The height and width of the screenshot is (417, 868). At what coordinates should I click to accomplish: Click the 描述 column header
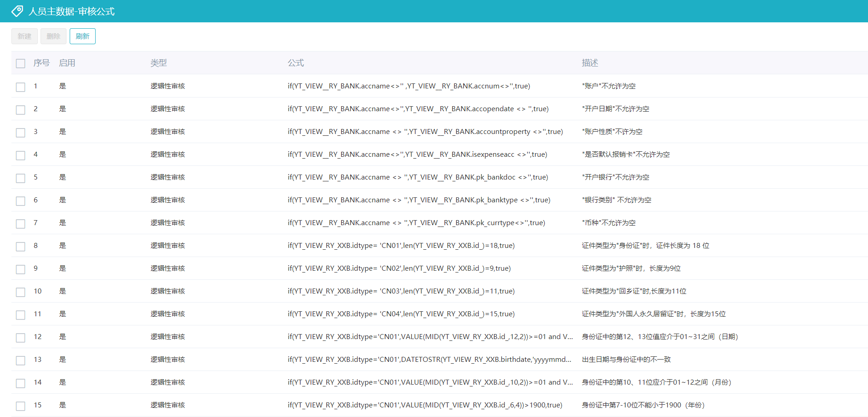coord(590,63)
